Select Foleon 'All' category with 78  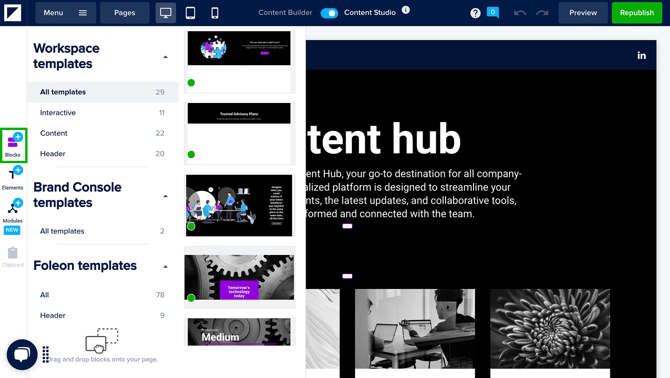pyautogui.click(x=103, y=294)
